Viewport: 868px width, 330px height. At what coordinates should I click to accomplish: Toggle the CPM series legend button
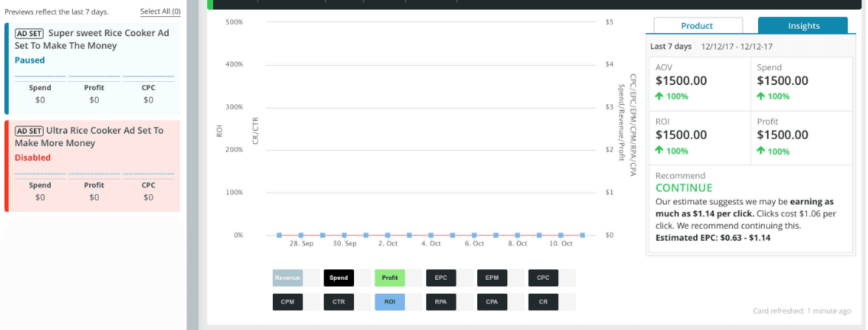[288, 302]
